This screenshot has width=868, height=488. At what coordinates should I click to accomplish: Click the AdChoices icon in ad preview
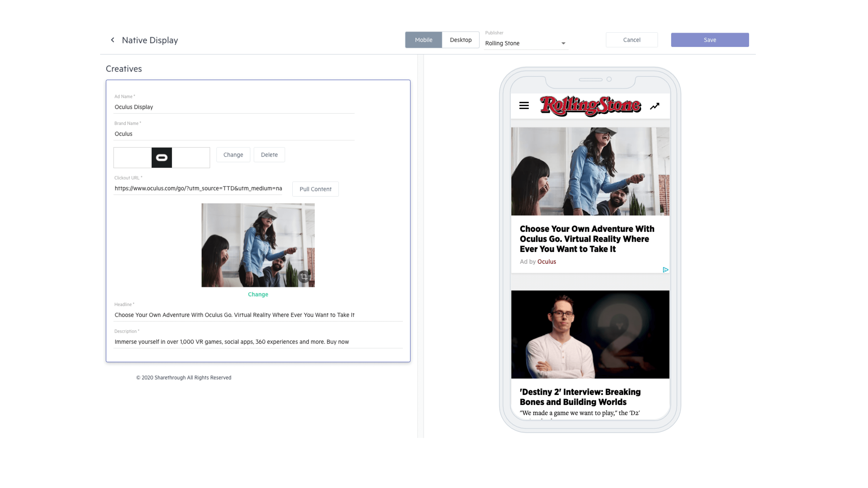tap(665, 270)
